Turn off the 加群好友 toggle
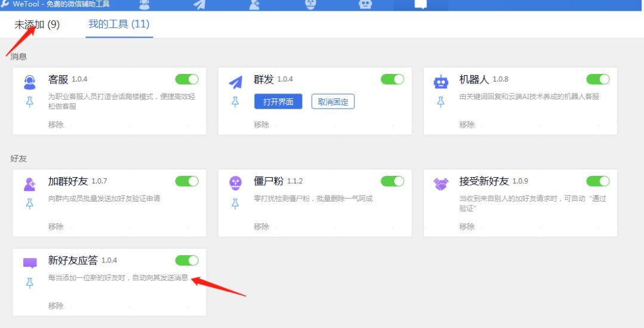This screenshot has width=644, height=328. tap(187, 181)
